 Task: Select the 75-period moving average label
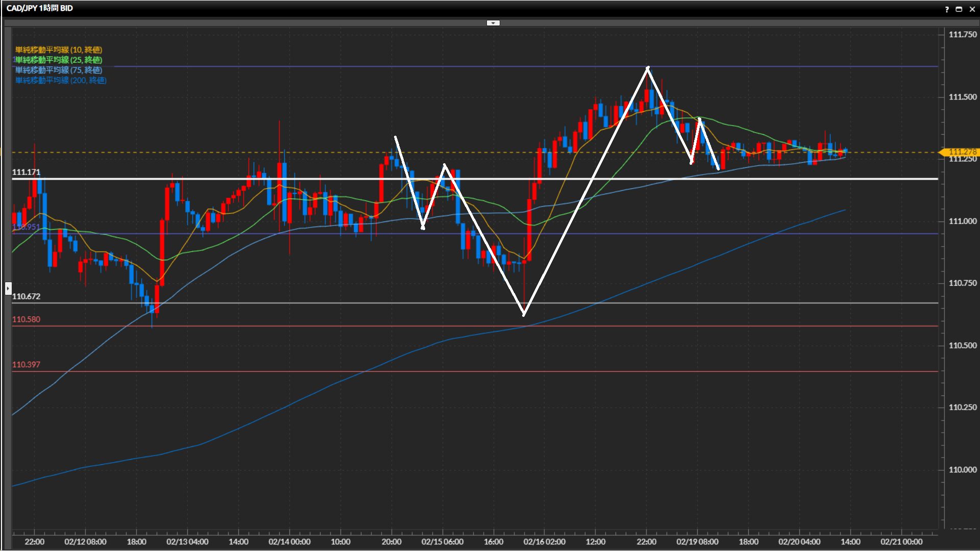(x=59, y=70)
